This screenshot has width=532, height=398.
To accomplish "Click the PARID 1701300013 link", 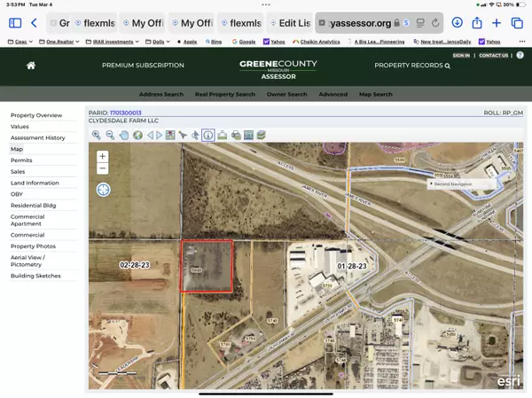I will (125, 113).
